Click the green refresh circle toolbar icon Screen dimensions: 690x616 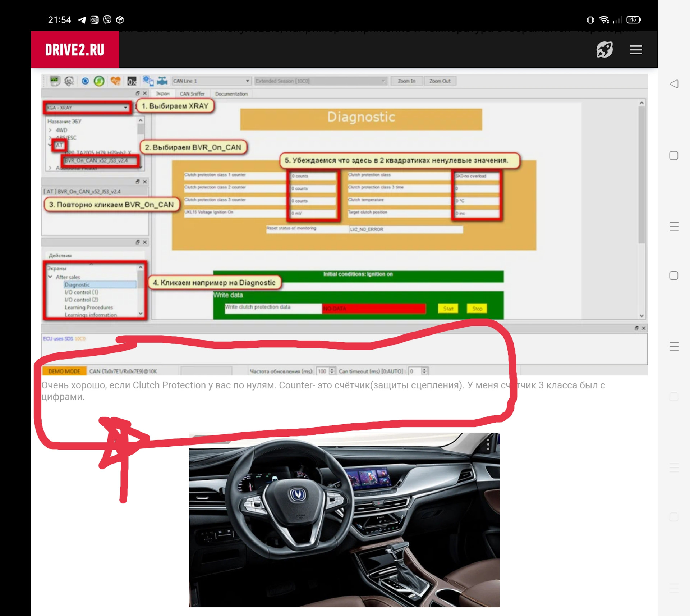[x=99, y=81]
